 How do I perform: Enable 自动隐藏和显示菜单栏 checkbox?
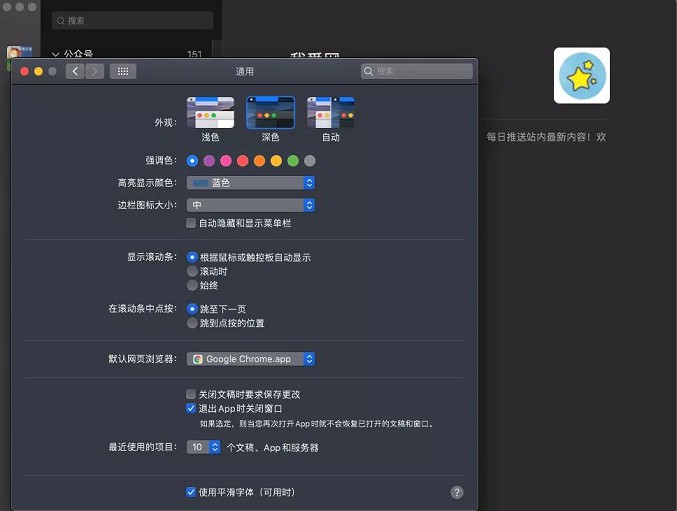[x=192, y=223]
